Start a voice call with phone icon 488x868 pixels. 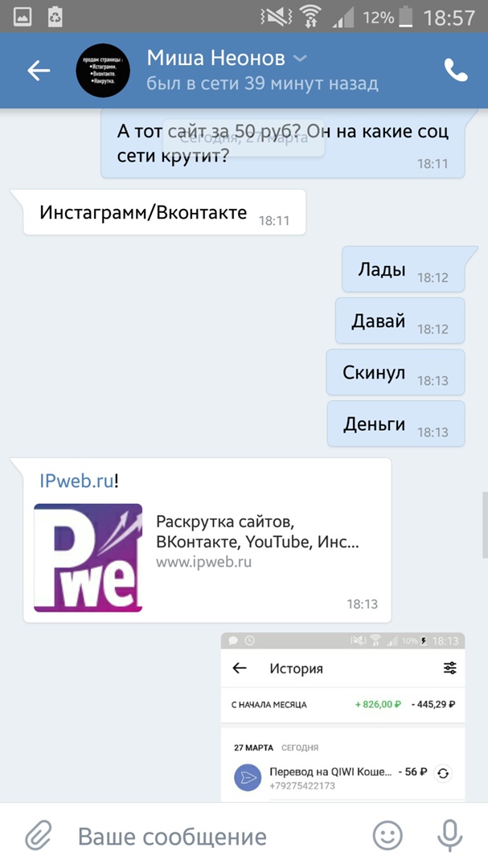pos(456,70)
